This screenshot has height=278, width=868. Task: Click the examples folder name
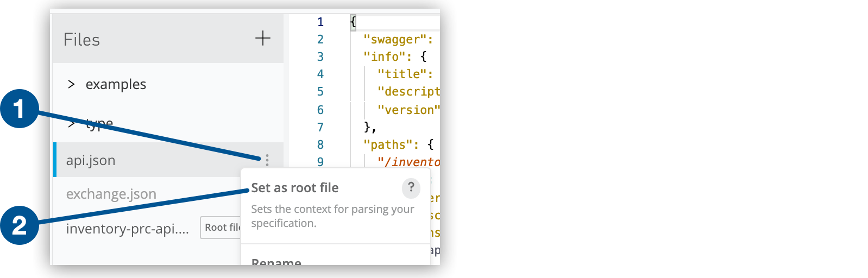(x=116, y=84)
